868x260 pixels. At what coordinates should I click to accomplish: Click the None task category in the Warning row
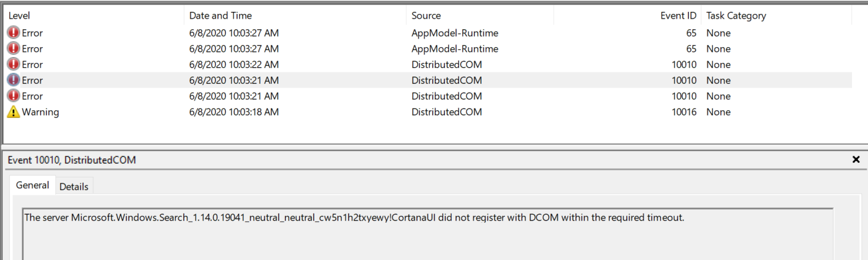(x=718, y=112)
